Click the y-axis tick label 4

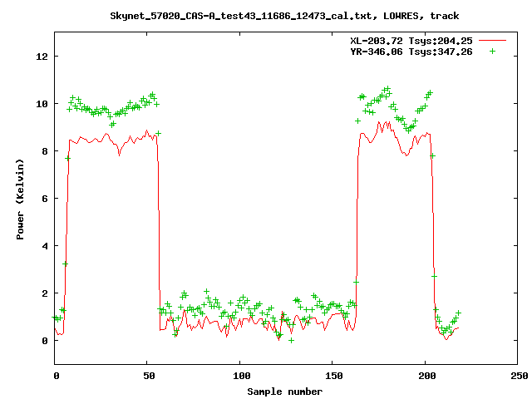pos(45,246)
